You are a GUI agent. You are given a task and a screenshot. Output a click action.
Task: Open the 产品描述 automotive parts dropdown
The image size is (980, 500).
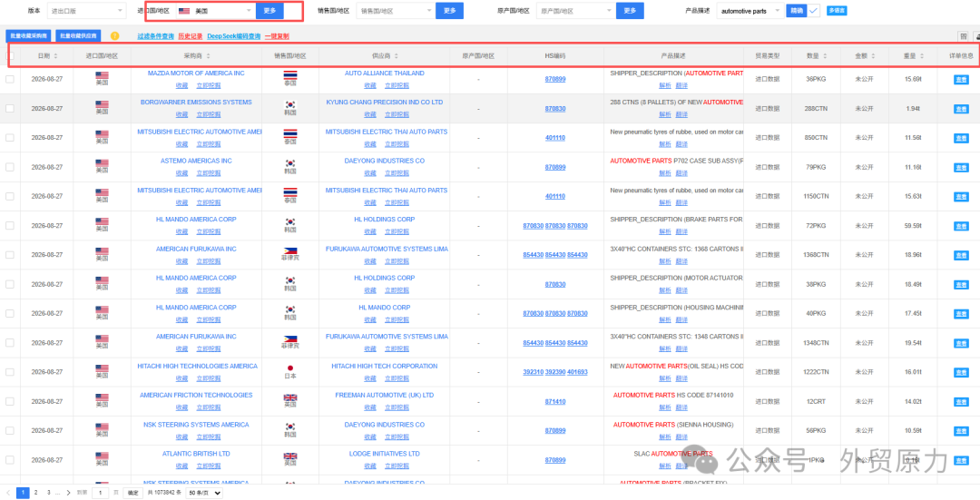pyautogui.click(x=750, y=11)
